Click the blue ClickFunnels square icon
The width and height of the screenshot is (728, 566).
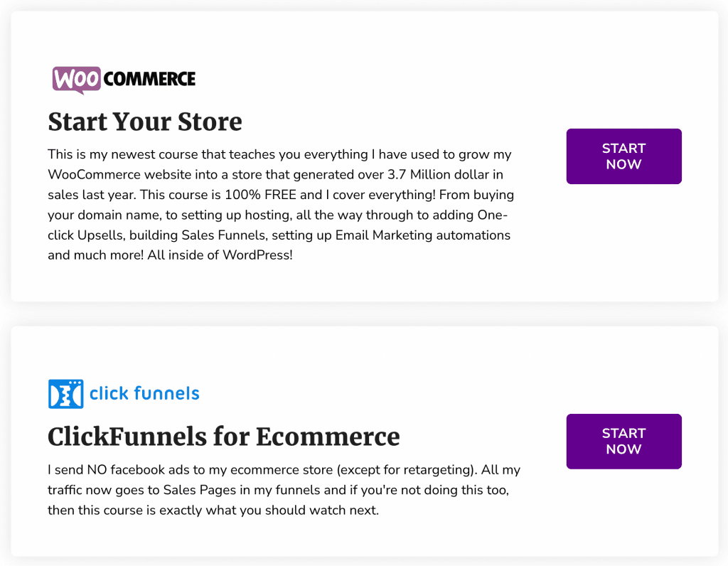(65, 394)
